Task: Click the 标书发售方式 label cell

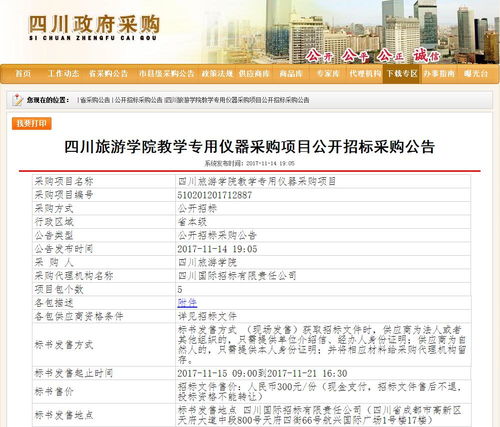Action: [x=104, y=345]
